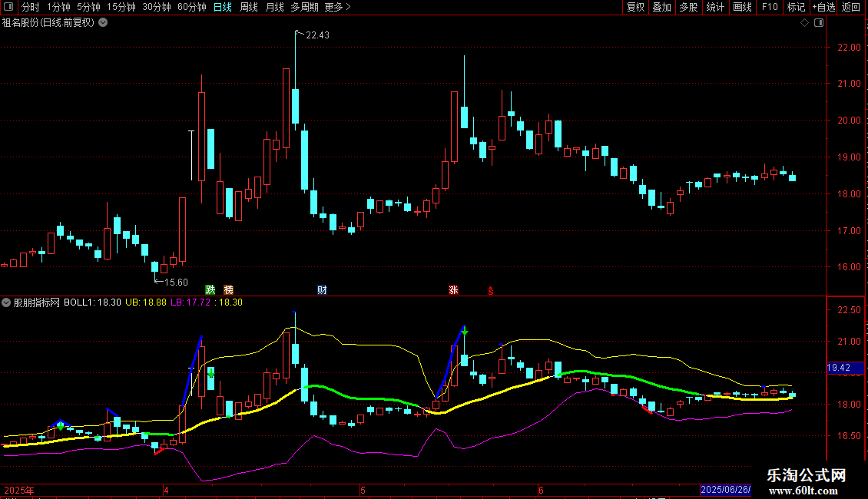Select the 15分钟 timeframe

tap(121, 7)
